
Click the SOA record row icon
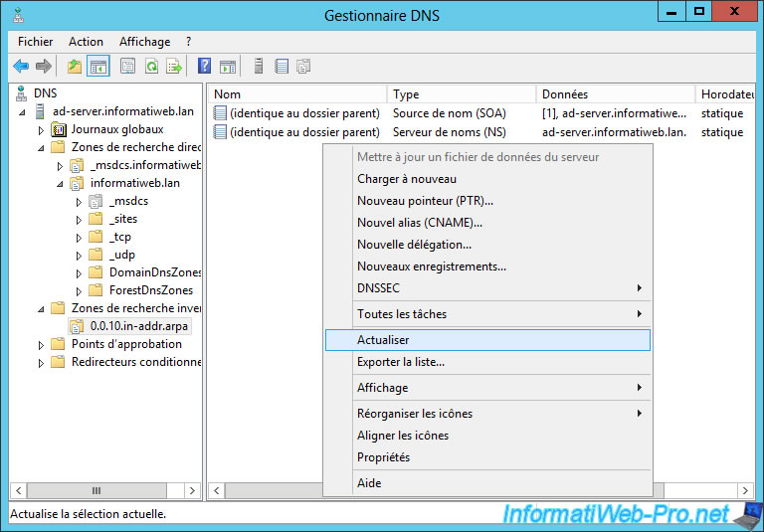click(x=220, y=113)
